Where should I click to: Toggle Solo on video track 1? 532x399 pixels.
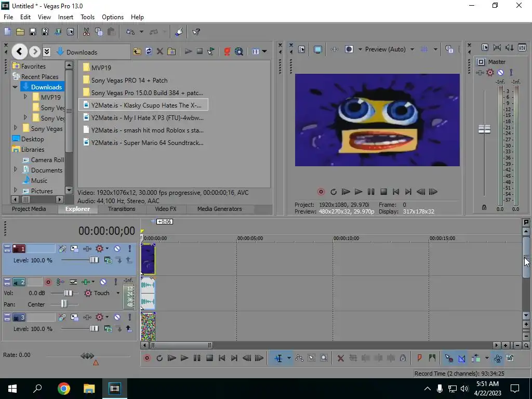pos(129,249)
